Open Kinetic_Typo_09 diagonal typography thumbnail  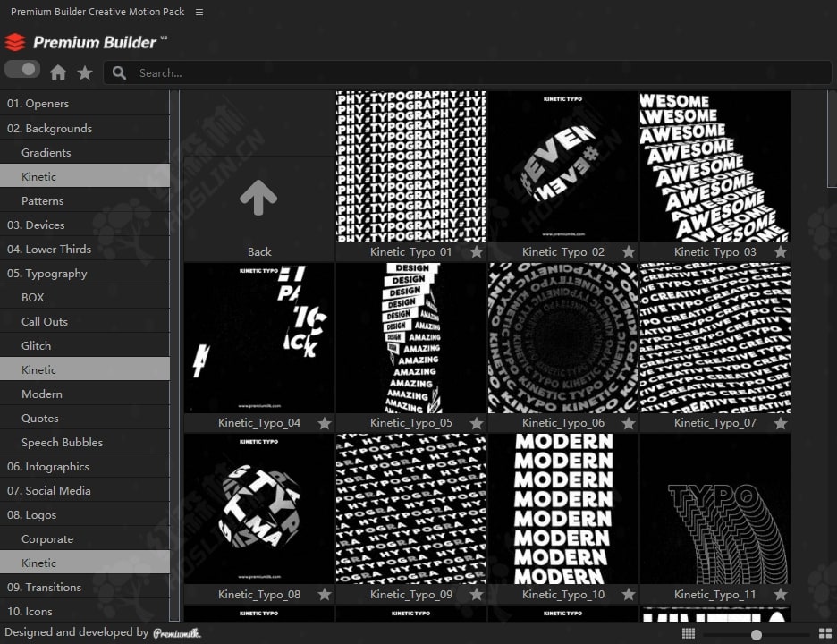click(411, 509)
